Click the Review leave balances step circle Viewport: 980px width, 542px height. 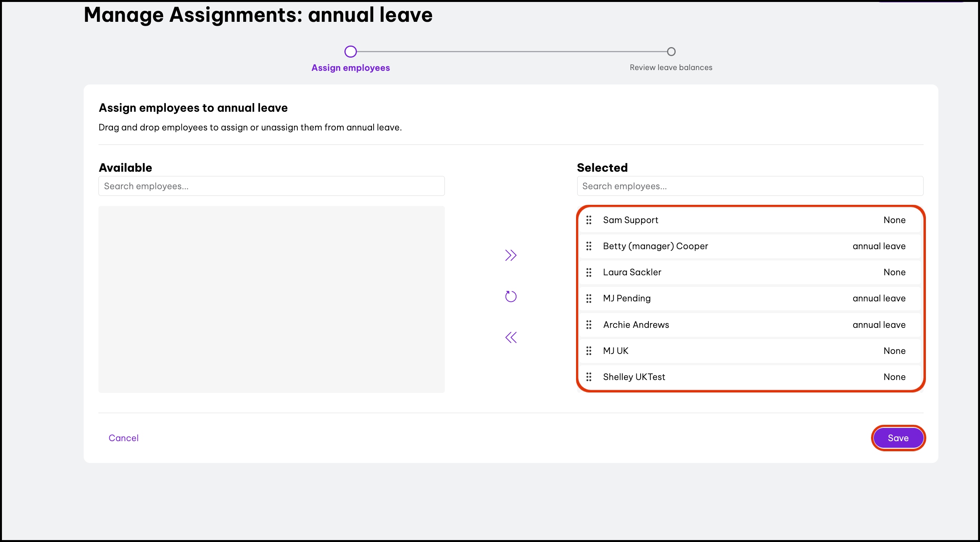[x=671, y=52]
